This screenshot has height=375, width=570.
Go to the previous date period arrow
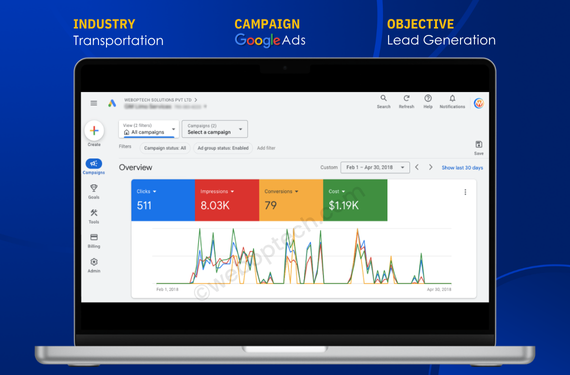(x=417, y=167)
